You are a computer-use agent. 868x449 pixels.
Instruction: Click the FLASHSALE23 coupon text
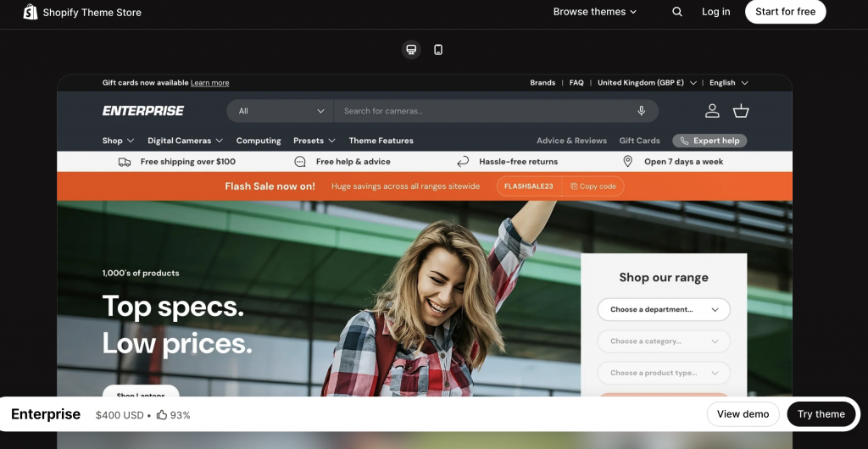click(529, 186)
